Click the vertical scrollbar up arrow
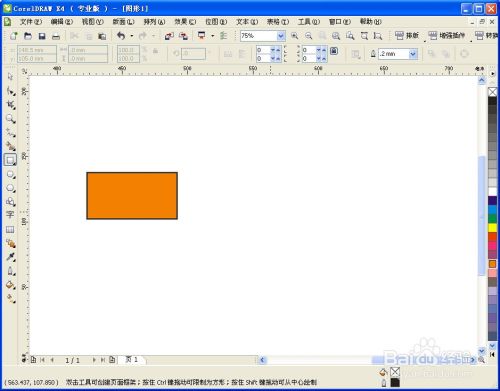Viewport: 500px width, 391px height. [482, 80]
